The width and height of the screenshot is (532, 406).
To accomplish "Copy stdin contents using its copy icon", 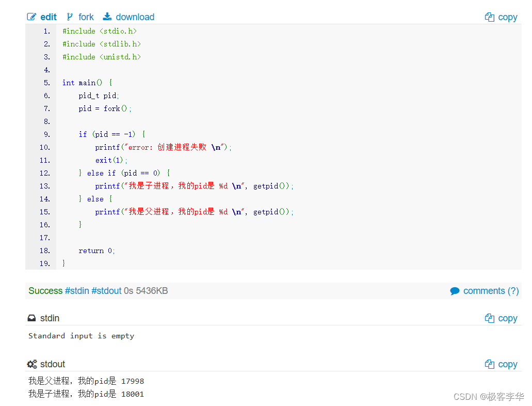I will (489, 318).
